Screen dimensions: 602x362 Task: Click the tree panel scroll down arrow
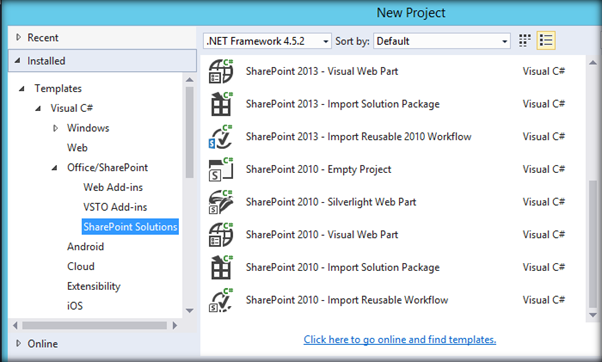tap(189, 311)
